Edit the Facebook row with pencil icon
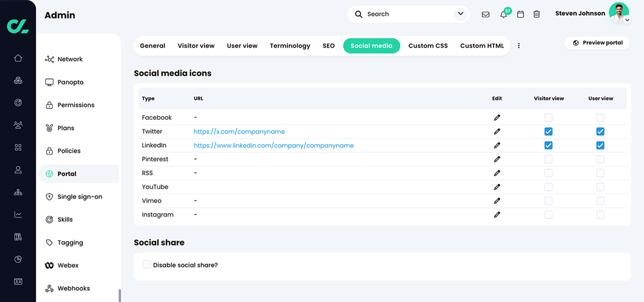The height and width of the screenshot is (302, 644). [497, 118]
